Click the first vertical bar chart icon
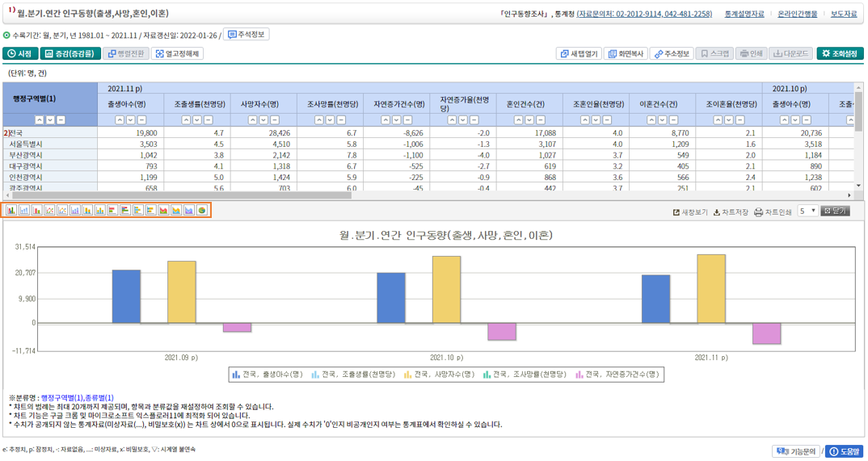868x461 pixels. pos(11,211)
